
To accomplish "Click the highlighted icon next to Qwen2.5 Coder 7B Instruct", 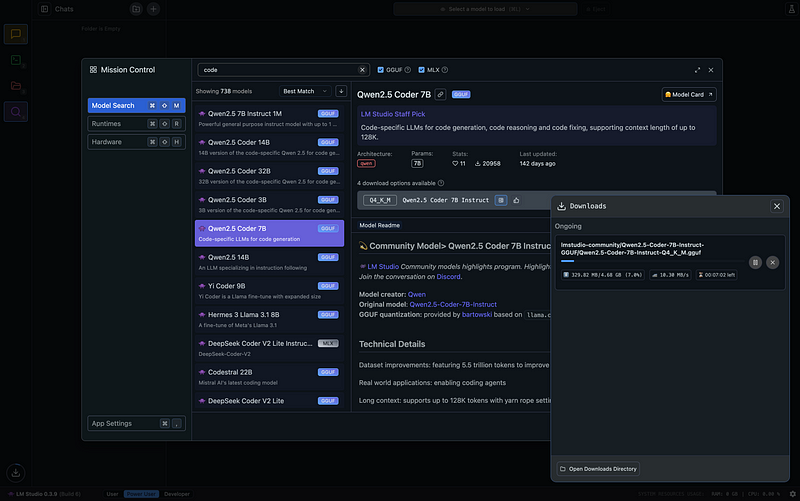I will point(501,201).
